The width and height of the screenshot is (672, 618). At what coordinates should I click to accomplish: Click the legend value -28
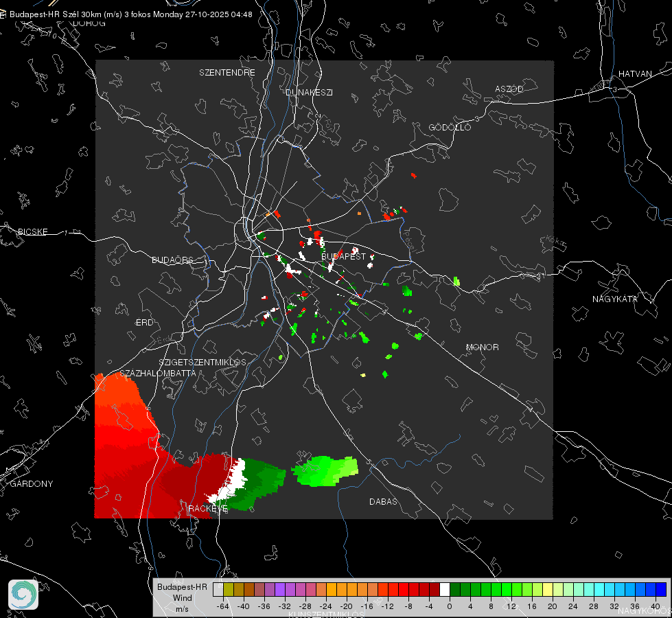pyautogui.click(x=305, y=606)
